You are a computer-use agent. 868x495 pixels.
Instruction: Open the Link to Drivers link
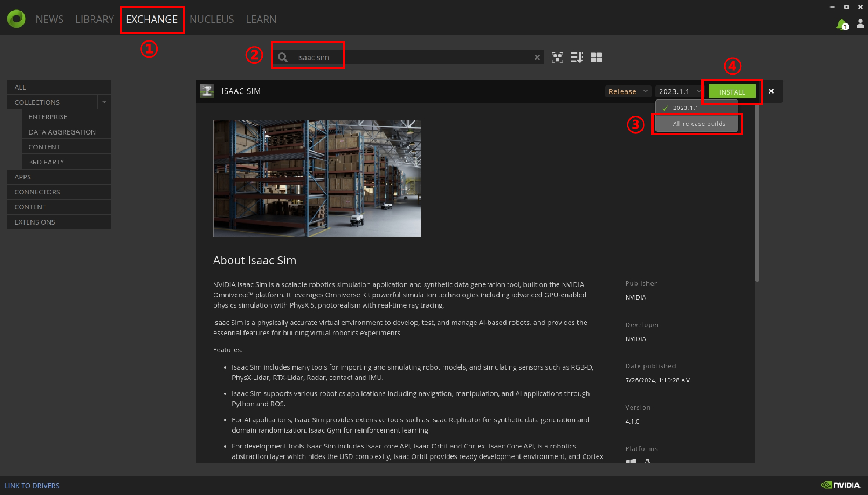point(32,485)
